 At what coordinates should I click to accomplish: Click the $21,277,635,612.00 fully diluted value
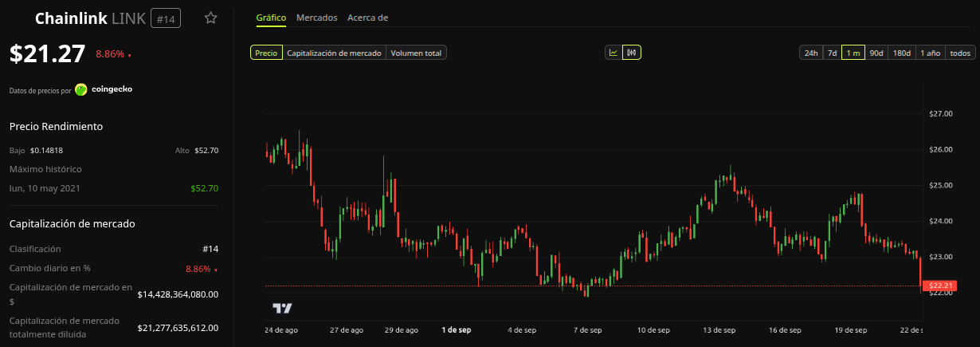click(178, 327)
